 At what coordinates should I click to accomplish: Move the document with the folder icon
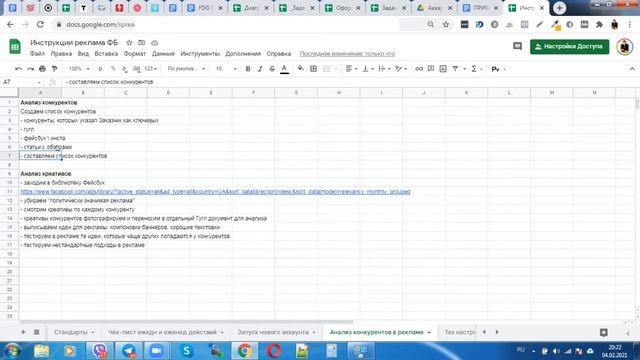142,42
